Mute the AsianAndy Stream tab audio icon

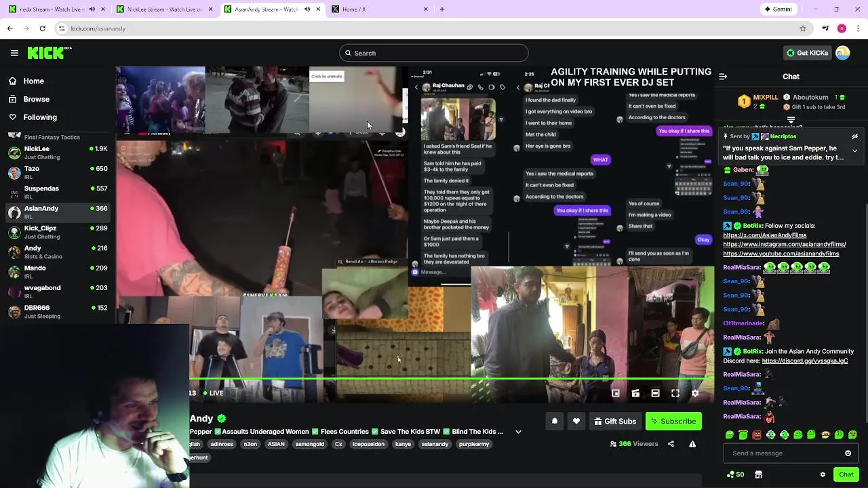click(307, 9)
